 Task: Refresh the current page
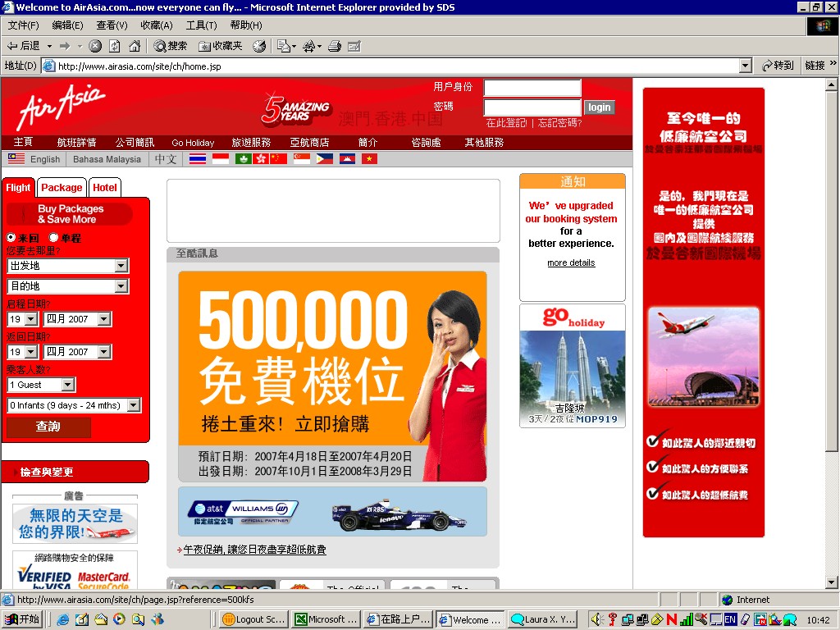point(115,46)
